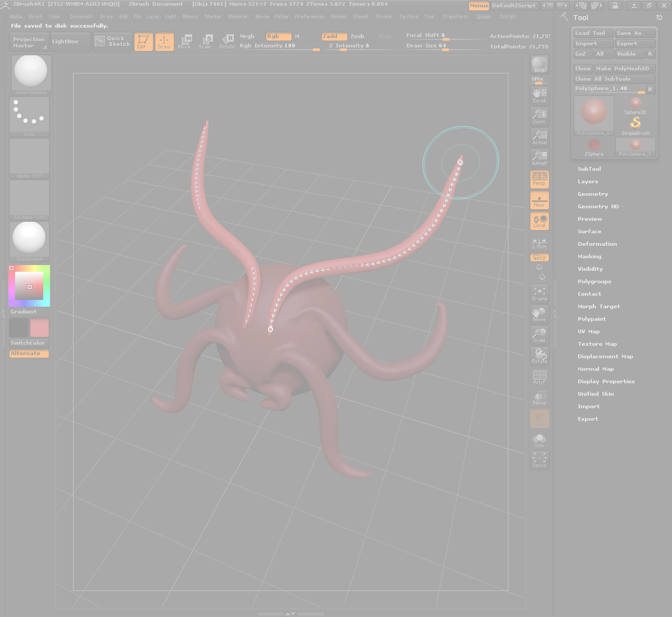Select the pink main color swatch
672x617 pixels.
pos(40,328)
